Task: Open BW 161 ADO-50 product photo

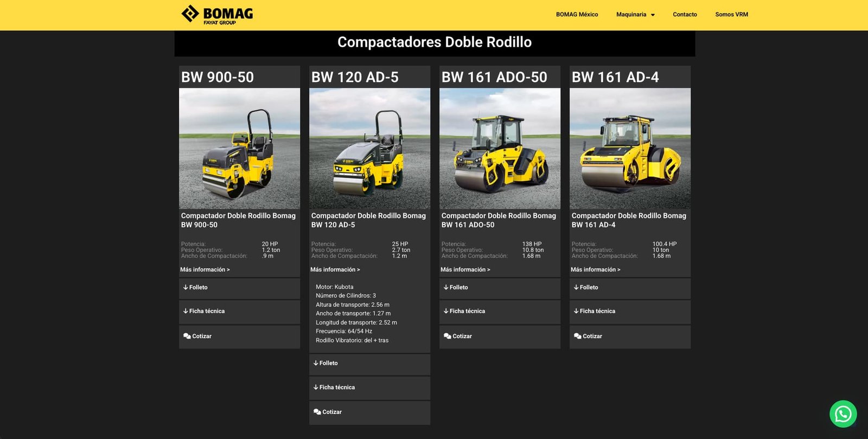Action: (x=500, y=149)
